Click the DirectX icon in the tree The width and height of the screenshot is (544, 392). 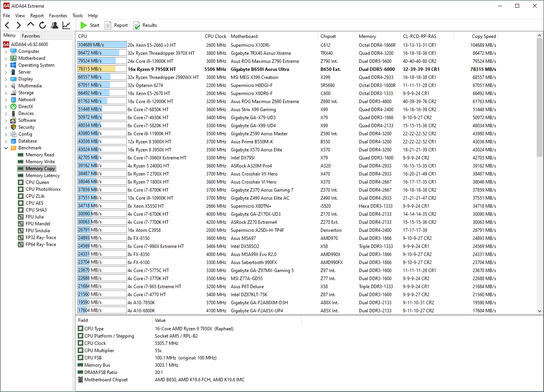13,107
